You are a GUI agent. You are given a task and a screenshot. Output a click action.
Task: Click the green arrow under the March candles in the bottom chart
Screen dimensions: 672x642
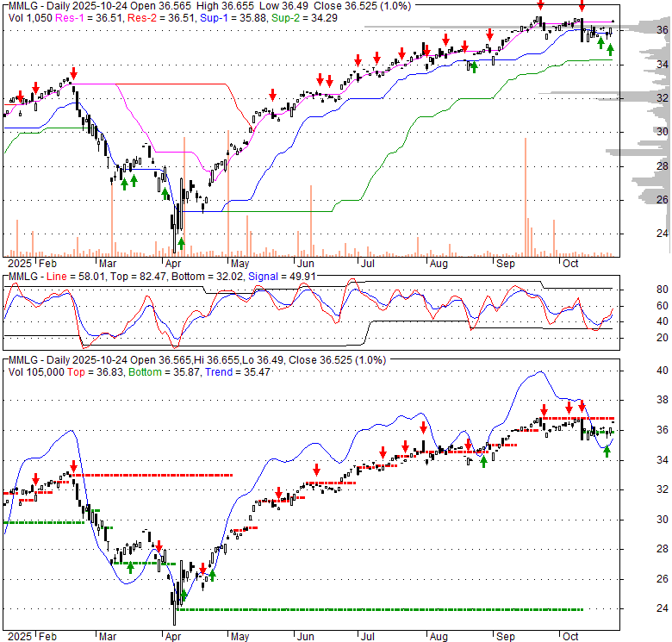pos(130,567)
